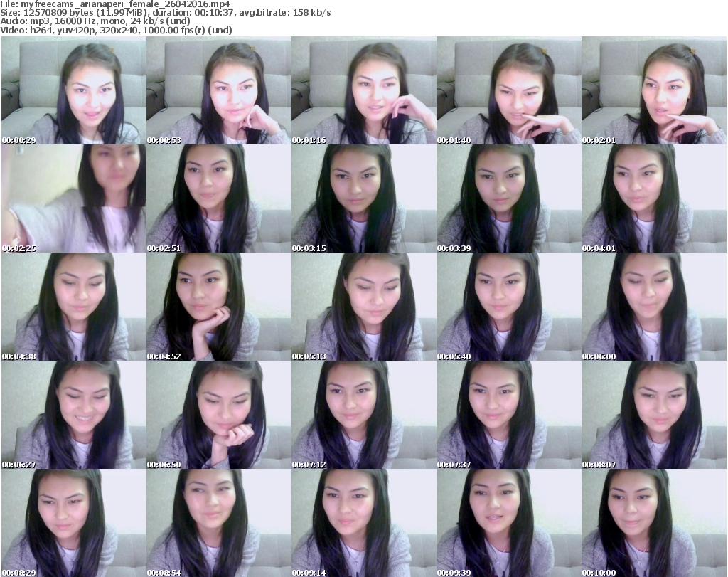Select the thumbnail stamped 00:06:00
This screenshot has width=728, height=577.
coord(654,307)
